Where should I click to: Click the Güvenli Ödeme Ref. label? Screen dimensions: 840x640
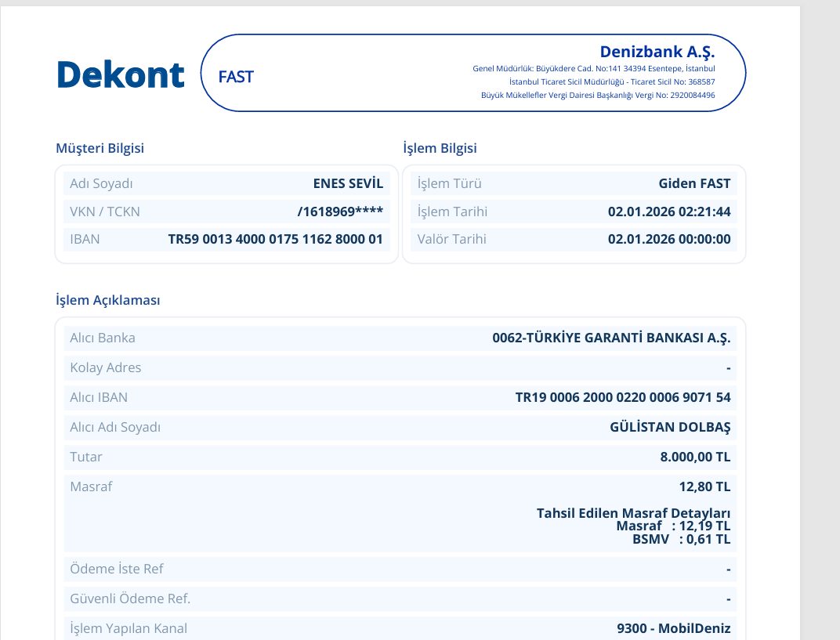click(x=130, y=598)
